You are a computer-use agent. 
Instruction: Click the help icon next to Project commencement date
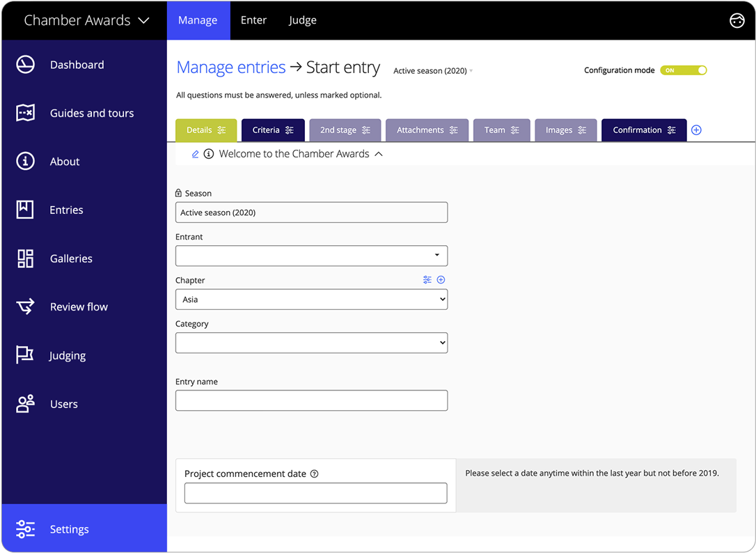(315, 474)
